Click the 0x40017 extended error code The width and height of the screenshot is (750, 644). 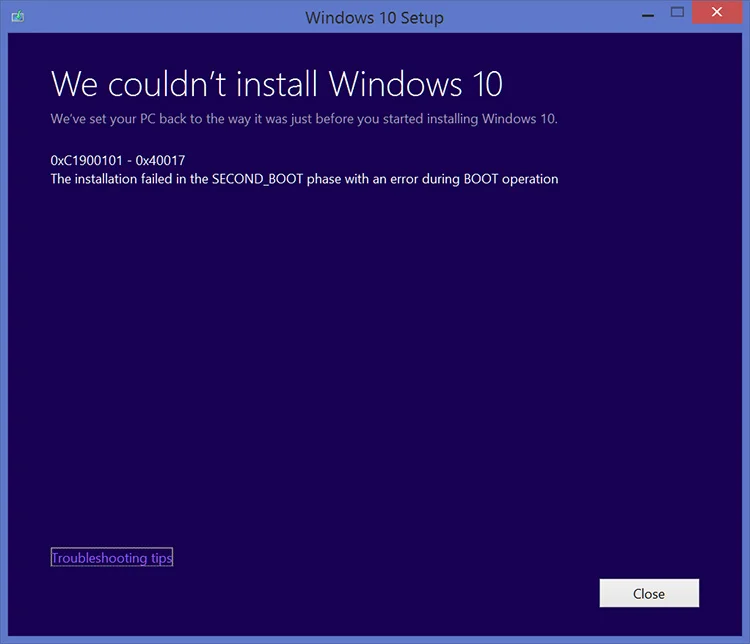point(160,160)
